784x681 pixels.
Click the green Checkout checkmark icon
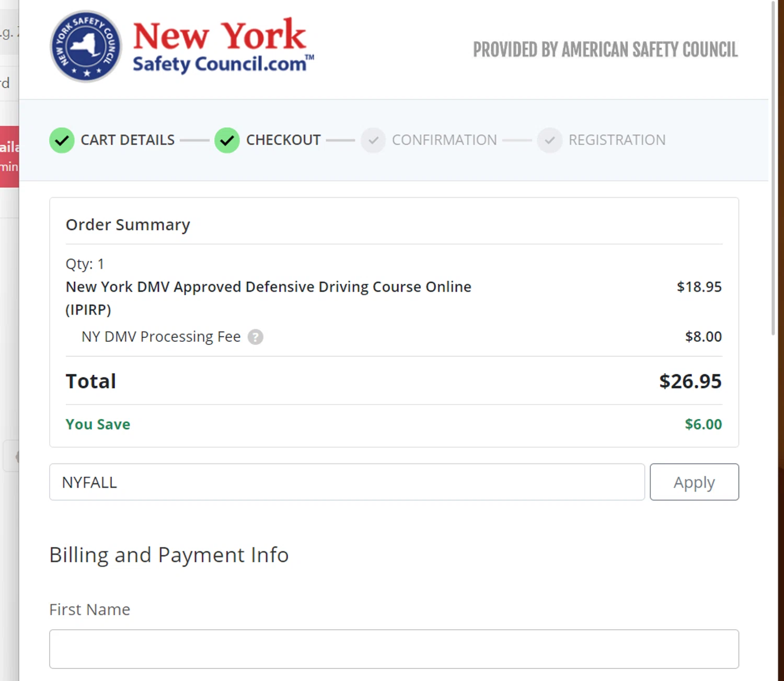click(x=227, y=140)
